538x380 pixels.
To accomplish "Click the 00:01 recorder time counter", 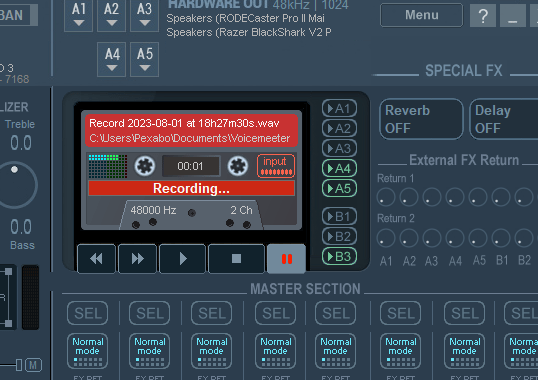I will (x=190, y=166).
